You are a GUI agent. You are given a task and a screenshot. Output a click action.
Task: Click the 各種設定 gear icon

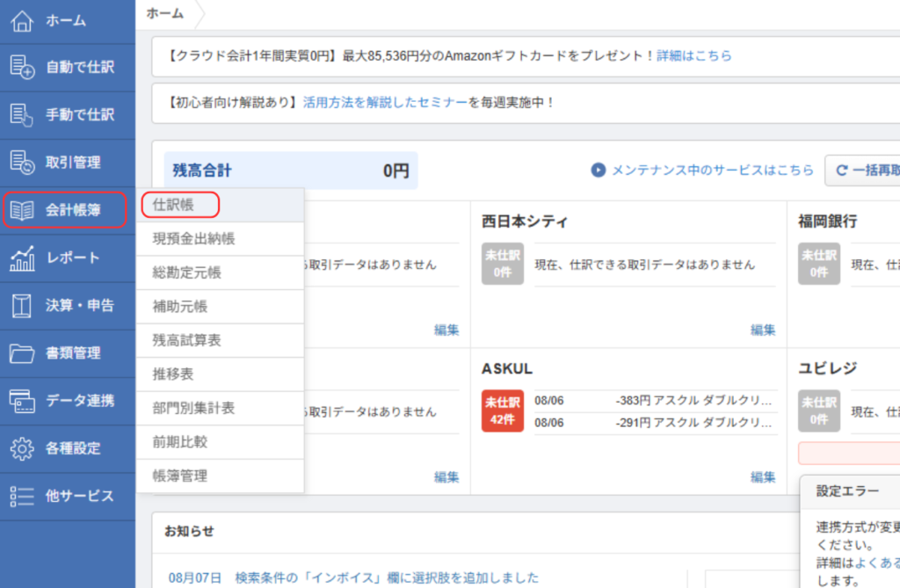22,448
